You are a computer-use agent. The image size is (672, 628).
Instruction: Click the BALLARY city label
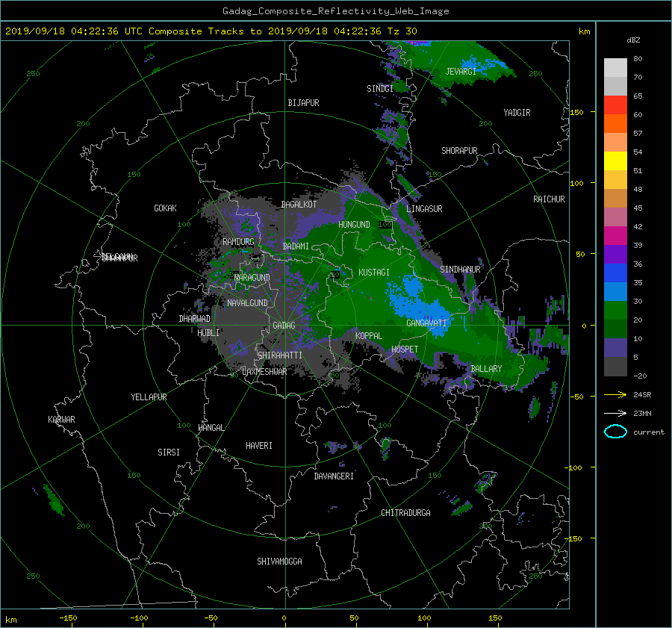[x=486, y=369]
